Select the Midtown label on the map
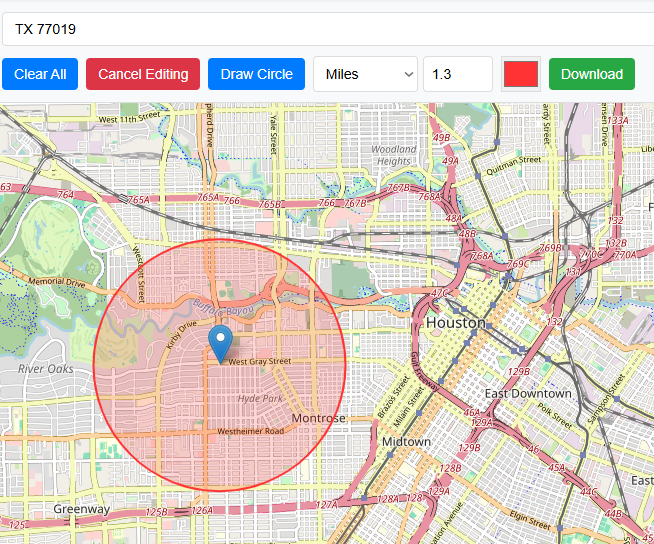The width and height of the screenshot is (654, 544). click(x=406, y=441)
